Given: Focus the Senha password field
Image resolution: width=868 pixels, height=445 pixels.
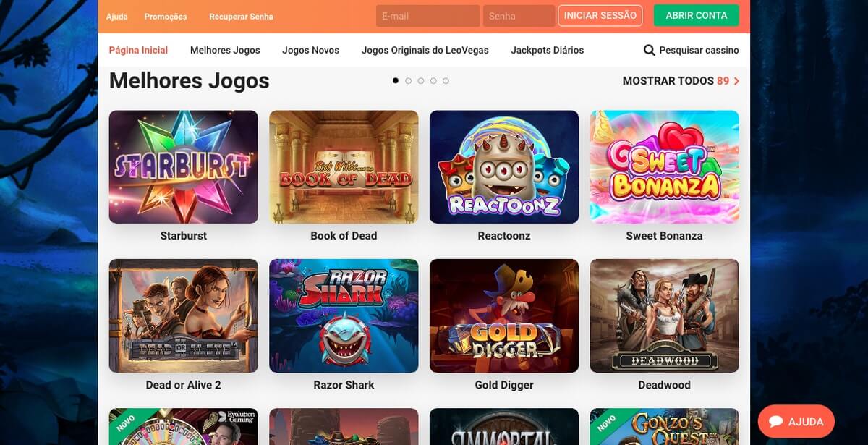Looking at the screenshot, I should point(519,16).
